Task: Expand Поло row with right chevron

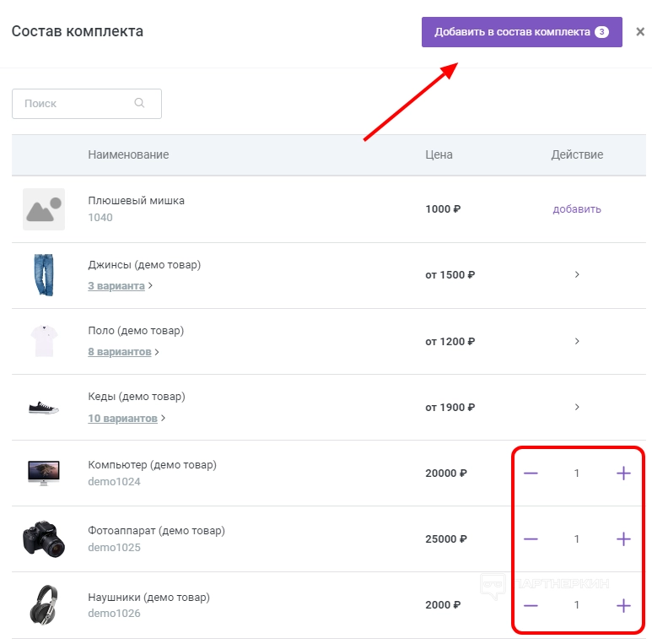Action: point(577,341)
